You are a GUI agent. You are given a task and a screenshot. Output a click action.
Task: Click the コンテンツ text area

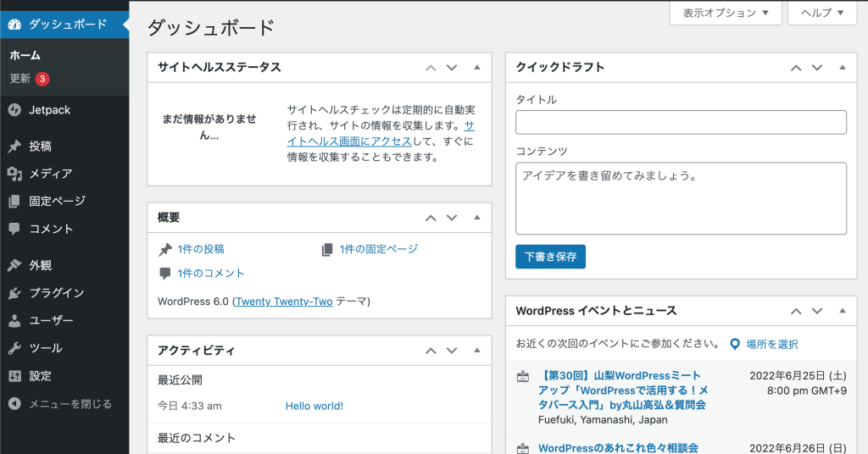click(x=681, y=198)
